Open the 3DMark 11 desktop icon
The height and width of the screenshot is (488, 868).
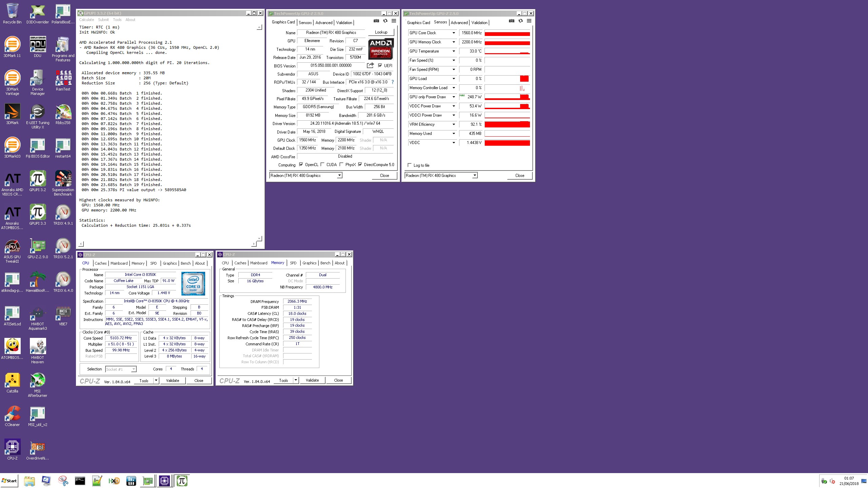point(12,47)
